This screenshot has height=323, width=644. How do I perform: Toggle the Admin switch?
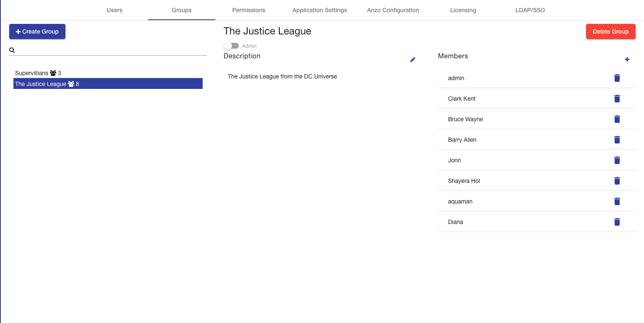pos(231,46)
